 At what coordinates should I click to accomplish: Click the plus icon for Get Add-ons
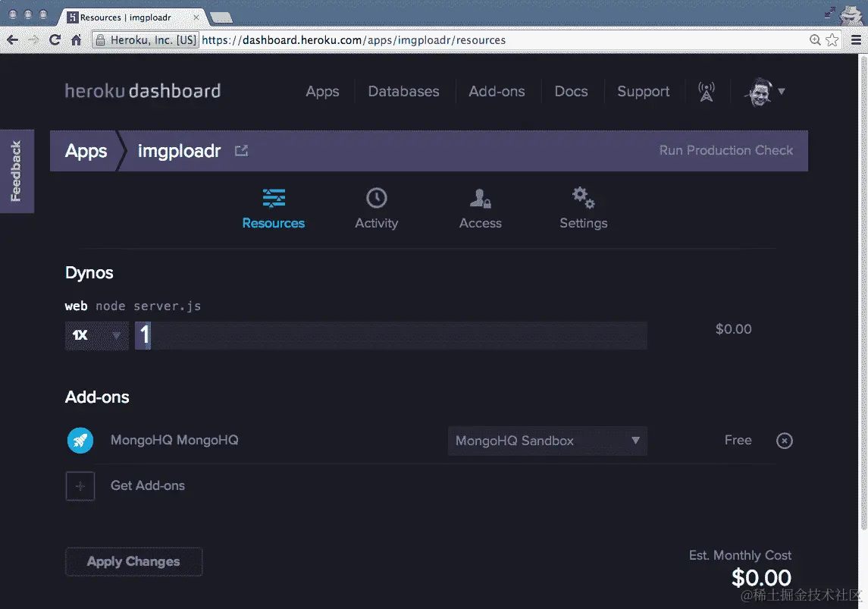[80, 486]
